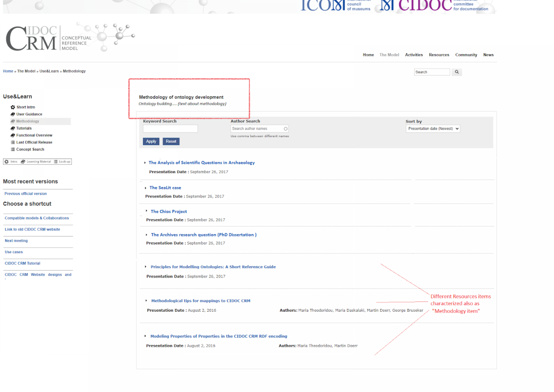Click the book icon beside User Guidance
This screenshot has height=392, width=554.
pos(12,114)
